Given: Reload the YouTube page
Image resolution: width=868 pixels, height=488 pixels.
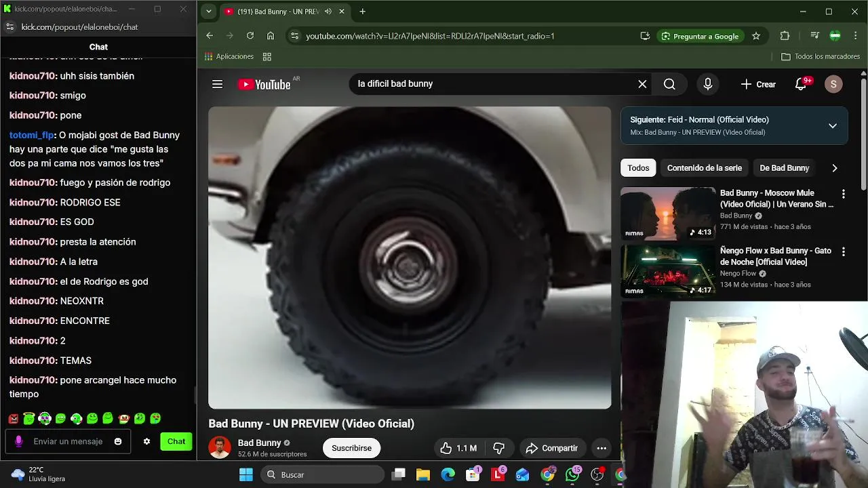Looking at the screenshot, I should [250, 36].
